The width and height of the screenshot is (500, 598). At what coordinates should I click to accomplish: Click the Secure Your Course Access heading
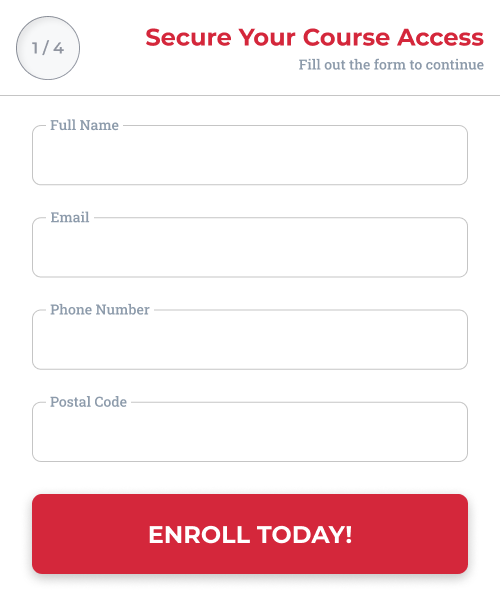(x=315, y=37)
